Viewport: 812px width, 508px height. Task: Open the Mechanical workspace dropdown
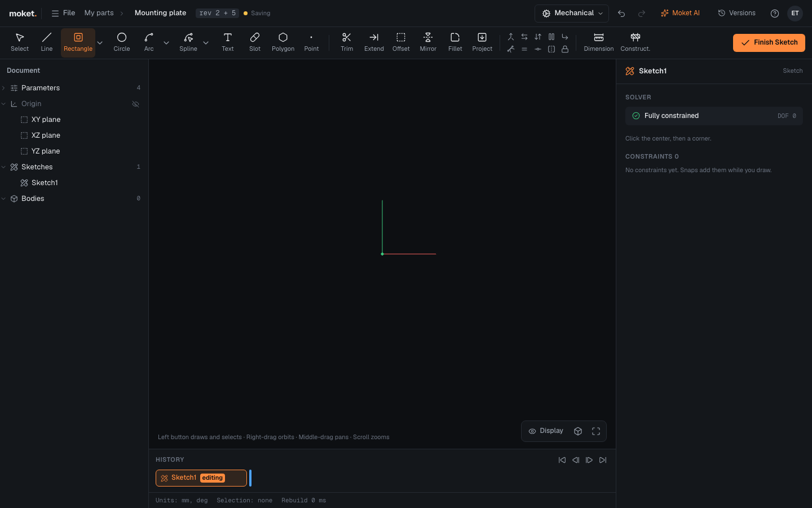coord(572,14)
